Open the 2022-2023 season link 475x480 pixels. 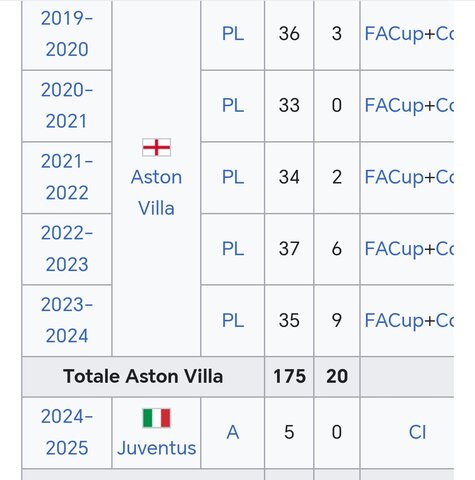pyautogui.click(x=67, y=249)
